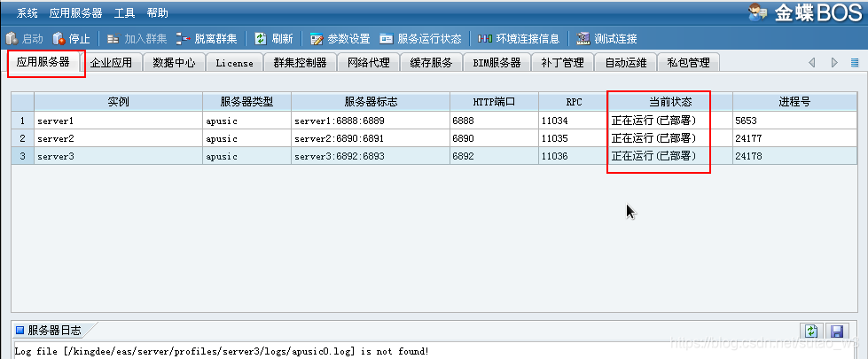
Task: Click the apusic0.log not found log line
Action: (222, 351)
